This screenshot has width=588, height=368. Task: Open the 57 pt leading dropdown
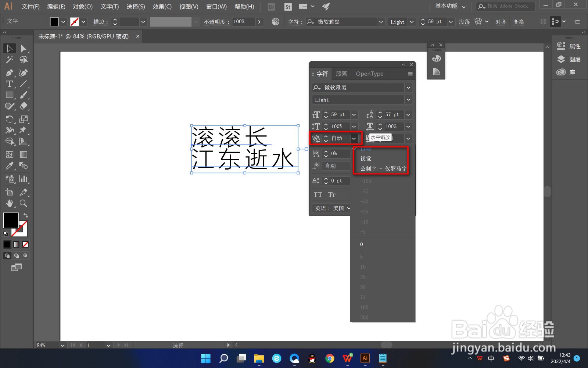pyautogui.click(x=408, y=114)
